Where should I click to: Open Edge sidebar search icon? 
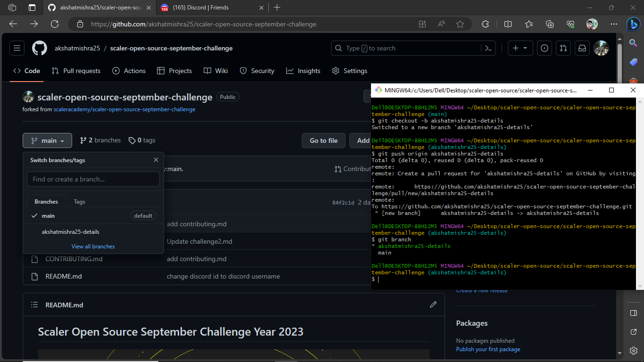click(634, 43)
